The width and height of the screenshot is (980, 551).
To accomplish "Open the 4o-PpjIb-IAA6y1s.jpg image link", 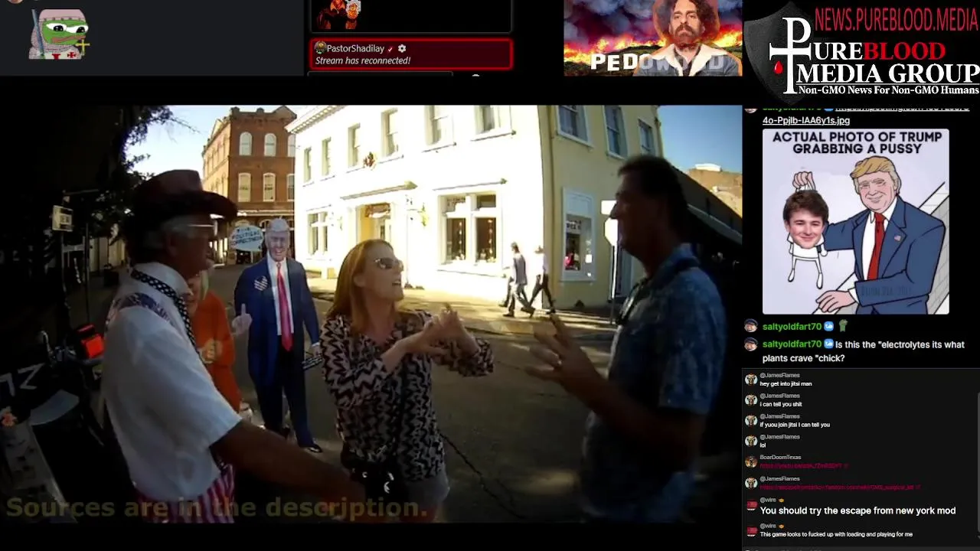I will click(805, 120).
